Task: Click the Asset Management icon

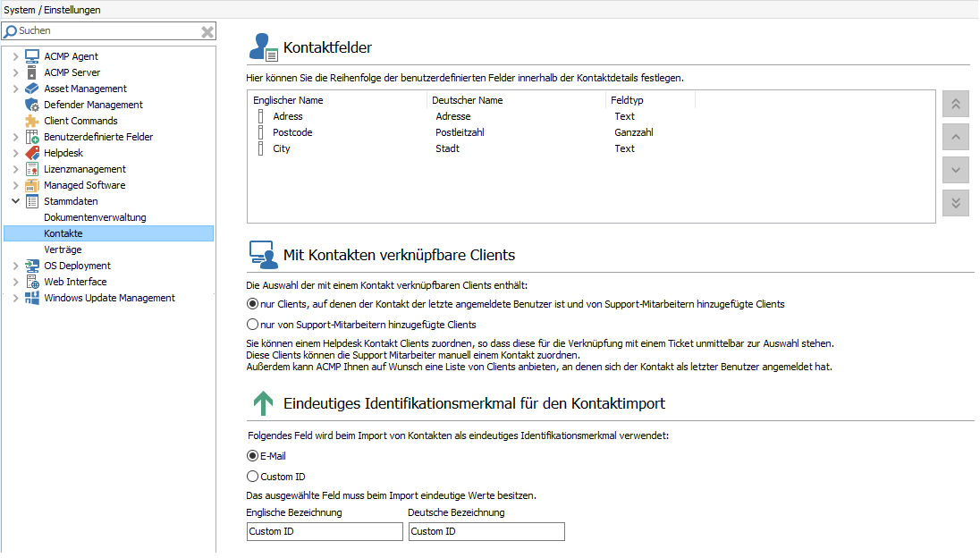Action: 32,89
